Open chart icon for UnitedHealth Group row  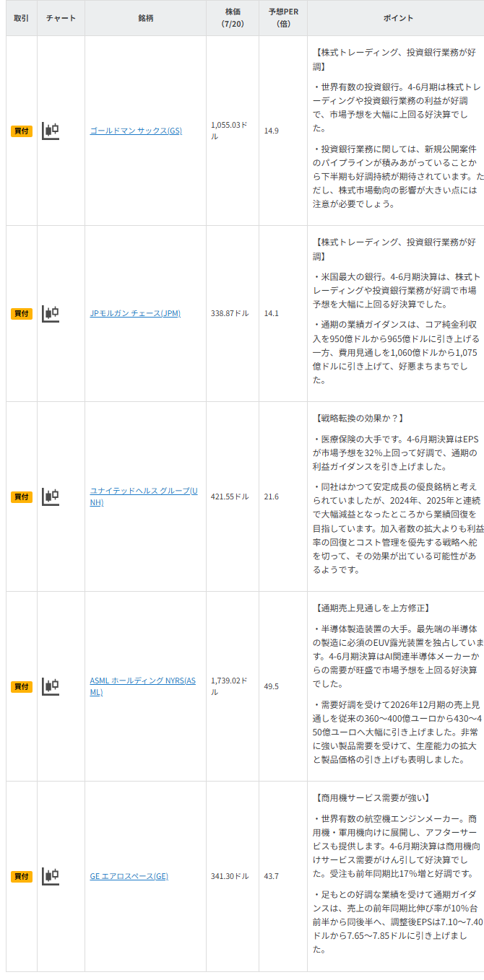[x=51, y=496]
